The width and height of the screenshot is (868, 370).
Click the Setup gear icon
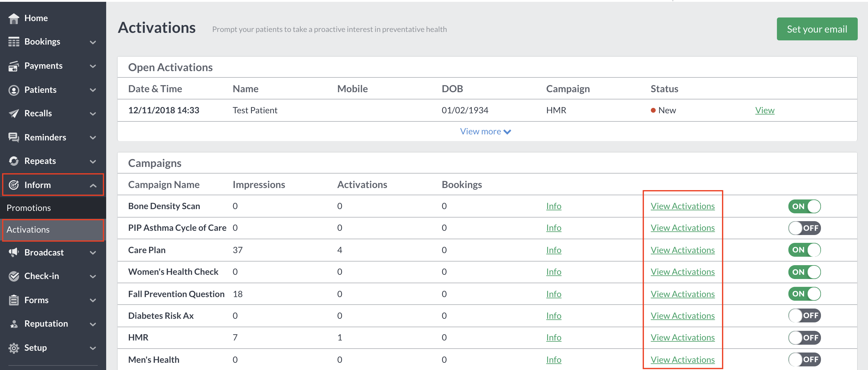coord(14,348)
